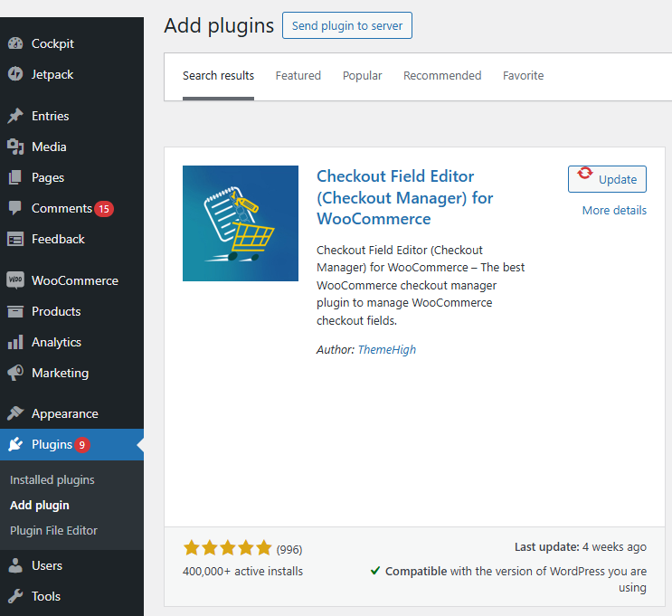Click the green compatible checkmark icon
This screenshot has width=672, height=616.
point(375,571)
